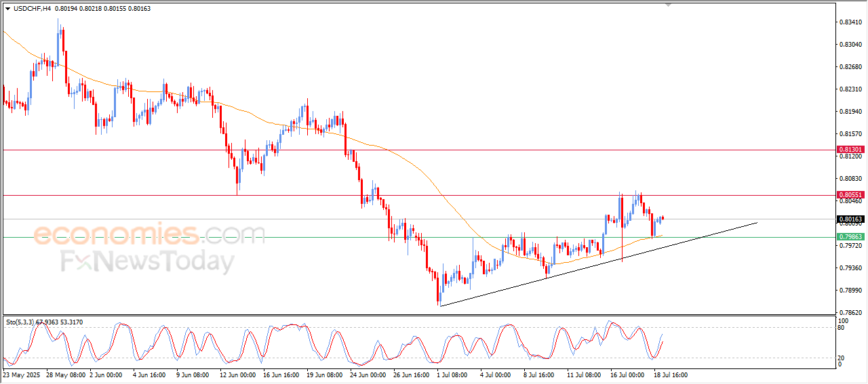Click the 2 Jun 00:00 date label

pyautogui.click(x=104, y=375)
